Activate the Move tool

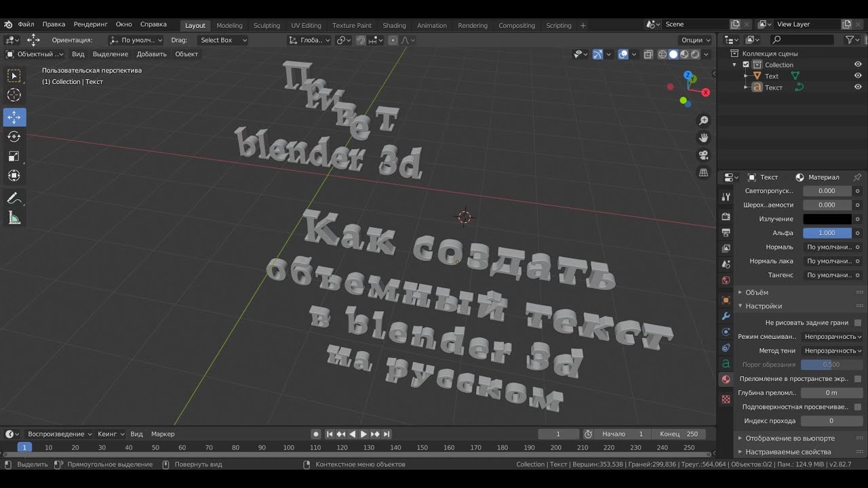coord(14,117)
